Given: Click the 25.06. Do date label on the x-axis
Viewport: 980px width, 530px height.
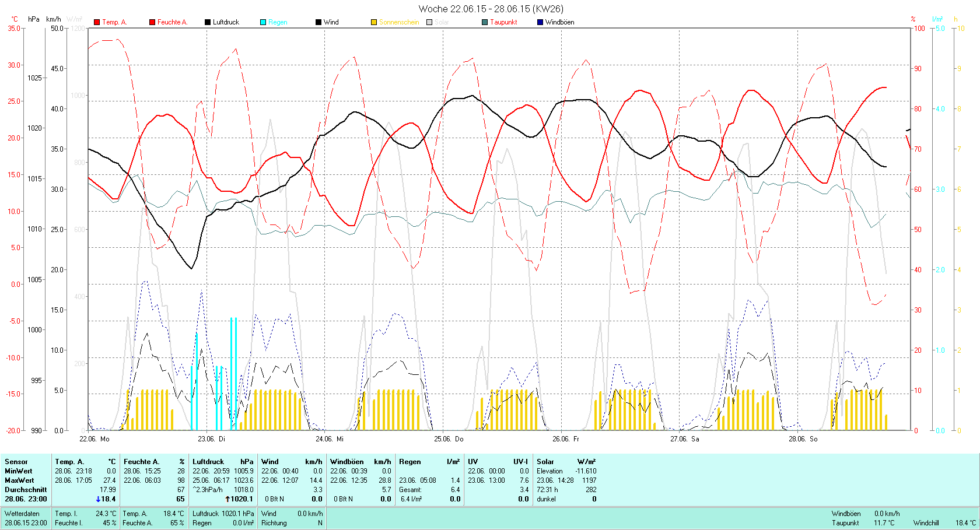Looking at the screenshot, I should [449, 439].
